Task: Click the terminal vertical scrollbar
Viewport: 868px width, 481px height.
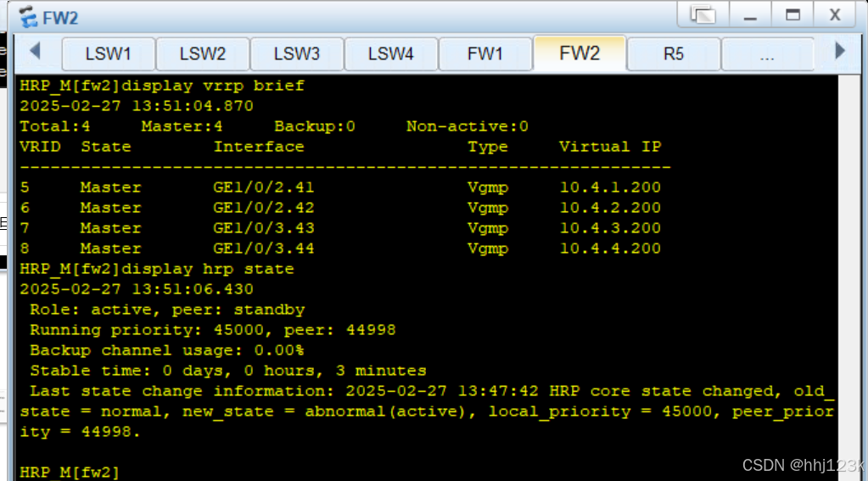Action: pyautogui.click(x=848, y=277)
